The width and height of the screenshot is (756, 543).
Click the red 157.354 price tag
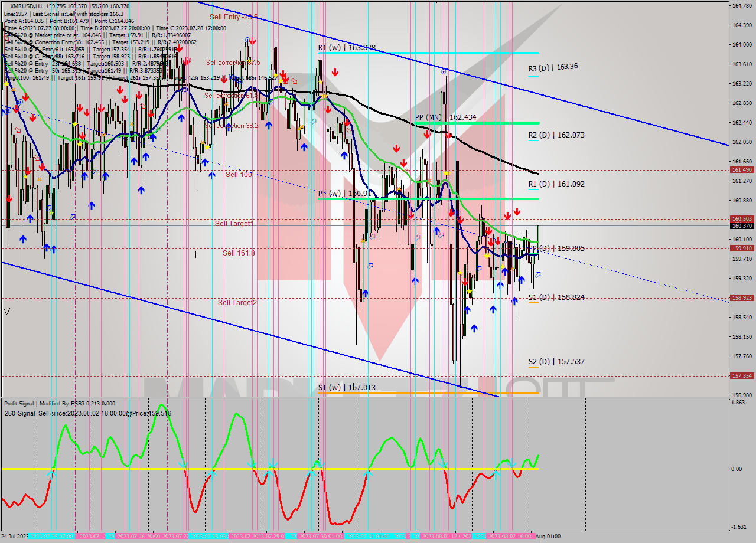[741, 375]
